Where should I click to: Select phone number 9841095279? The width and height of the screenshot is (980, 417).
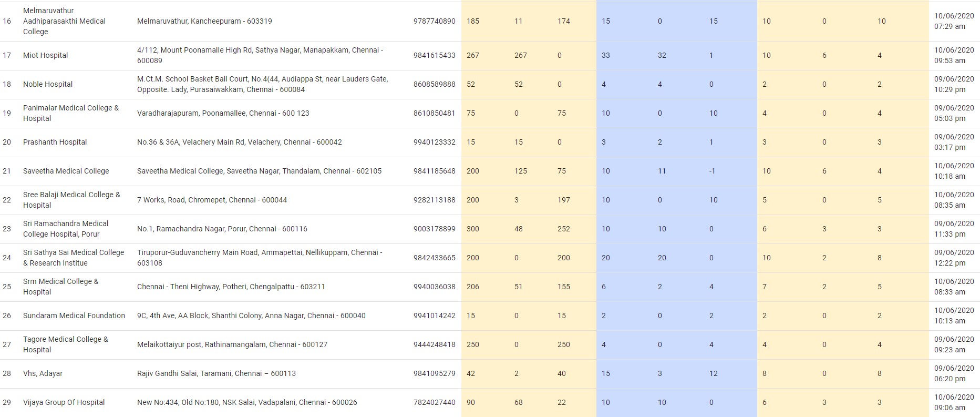435,373
